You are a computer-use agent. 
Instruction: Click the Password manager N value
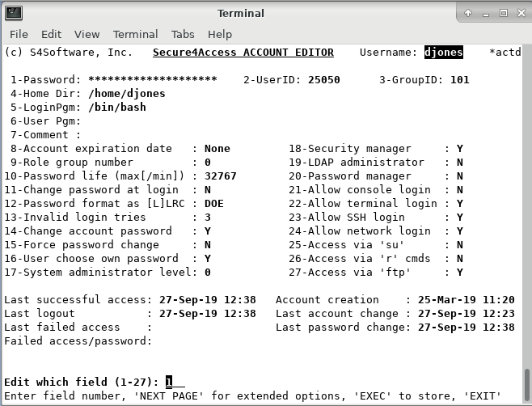coord(460,176)
